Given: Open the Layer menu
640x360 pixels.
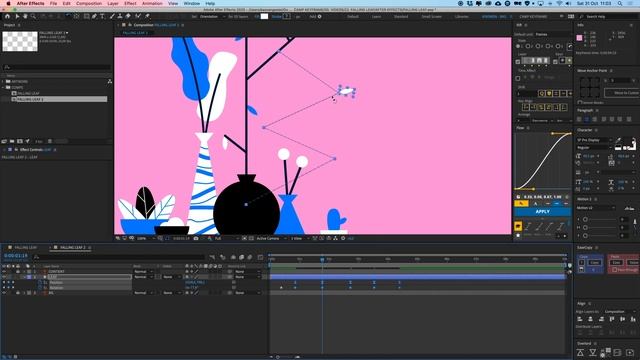Looking at the screenshot, I should (x=113, y=3).
